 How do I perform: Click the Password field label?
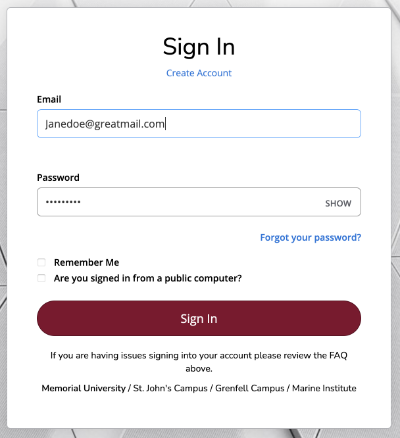tap(58, 178)
